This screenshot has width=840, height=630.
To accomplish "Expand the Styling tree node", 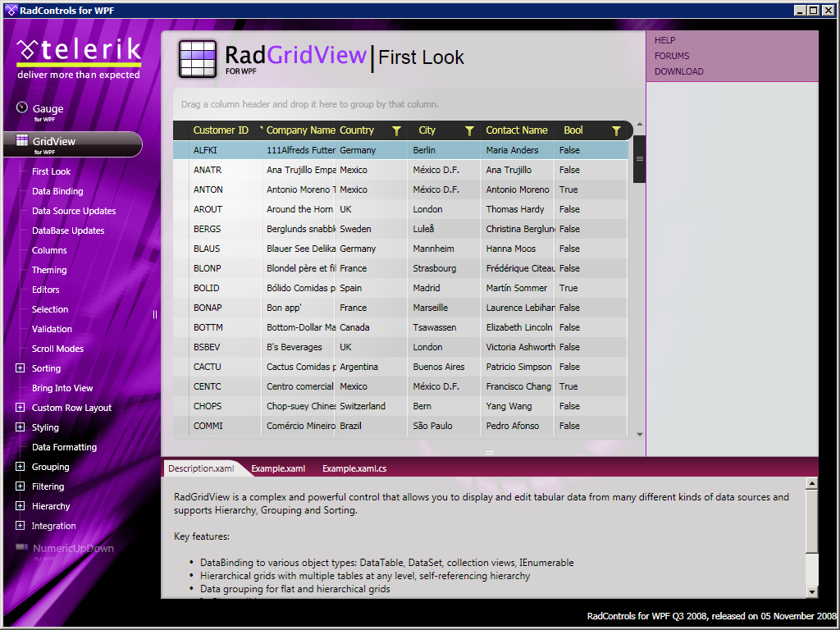I will (x=20, y=427).
